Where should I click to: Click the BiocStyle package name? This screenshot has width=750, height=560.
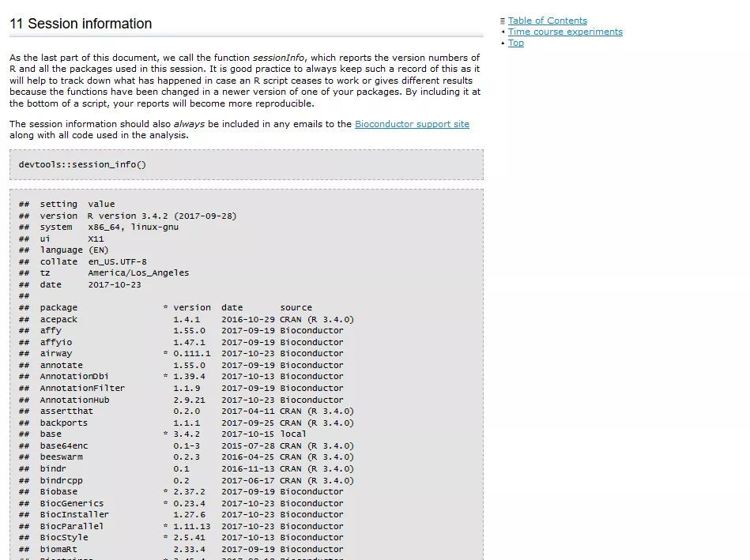(64, 538)
